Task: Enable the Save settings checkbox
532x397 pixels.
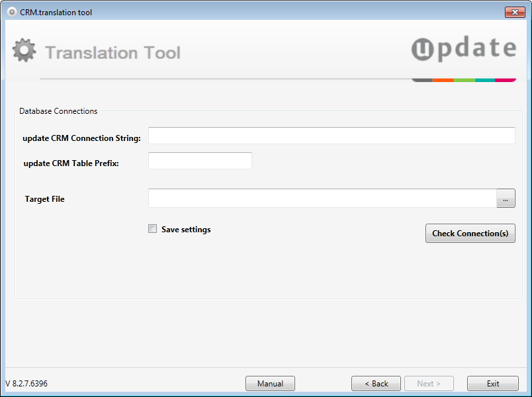Action: (x=153, y=229)
